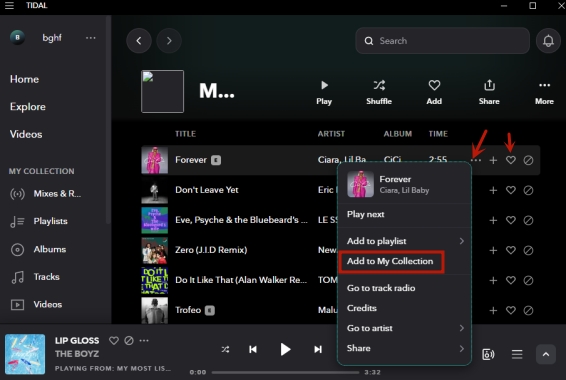
Task: Block the Trofeo track
Action: 528,310
